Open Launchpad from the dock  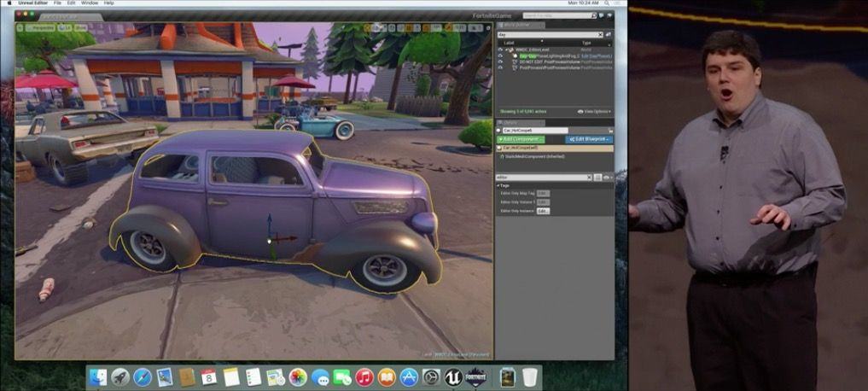120,376
